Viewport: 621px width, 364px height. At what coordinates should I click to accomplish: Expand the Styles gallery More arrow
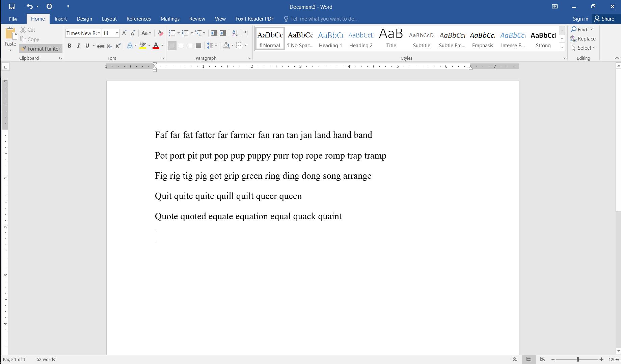(562, 47)
